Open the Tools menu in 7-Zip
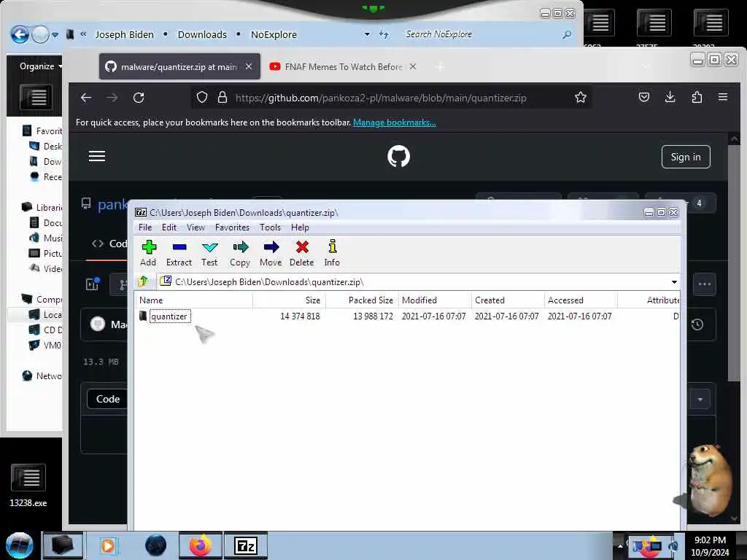747x560 pixels. 270,227
